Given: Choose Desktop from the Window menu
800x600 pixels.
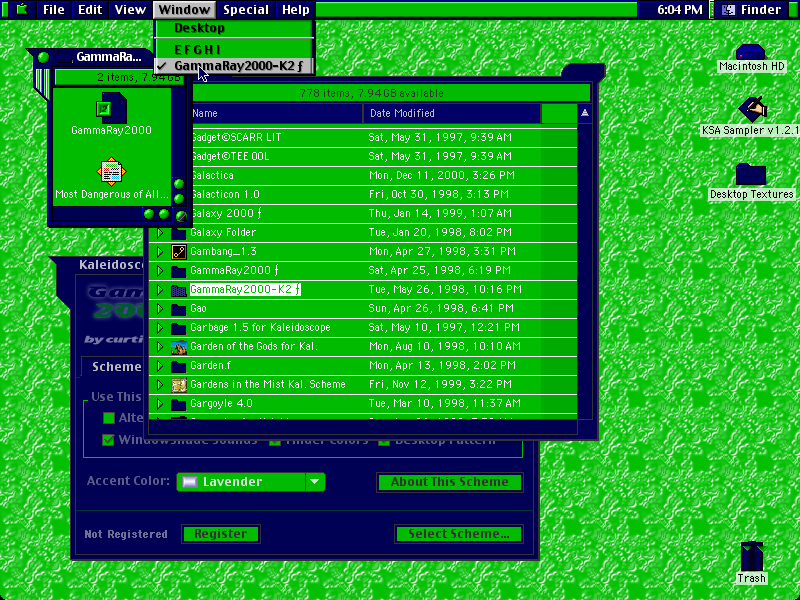Looking at the screenshot, I should point(234,28).
